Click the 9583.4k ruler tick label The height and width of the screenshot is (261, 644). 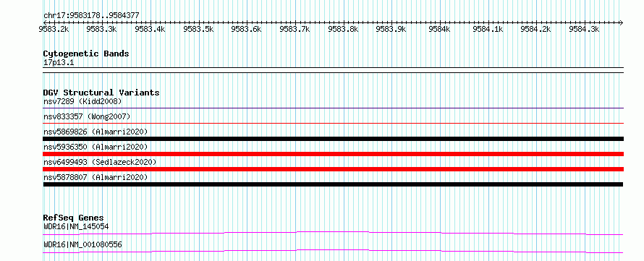point(150,29)
